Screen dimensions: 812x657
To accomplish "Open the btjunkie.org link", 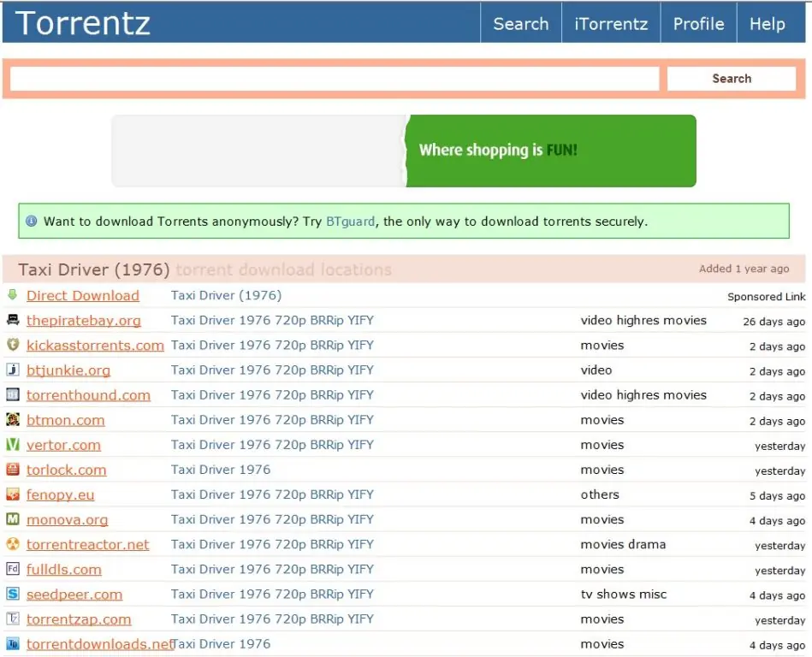I will [x=68, y=370].
